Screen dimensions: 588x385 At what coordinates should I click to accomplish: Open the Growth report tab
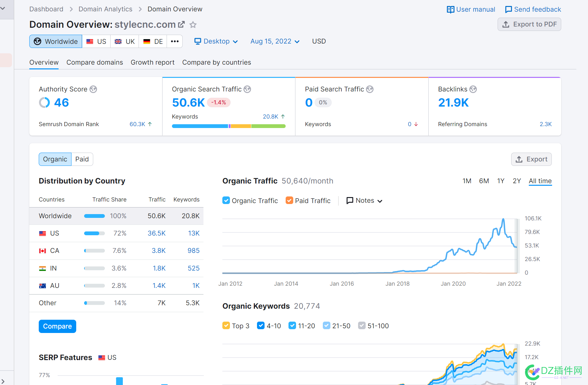click(x=153, y=62)
